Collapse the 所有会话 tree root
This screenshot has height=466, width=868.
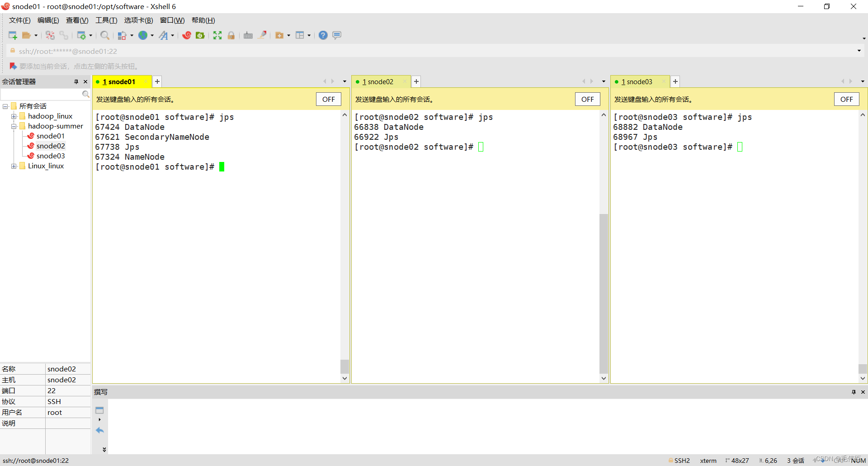coord(5,106)
